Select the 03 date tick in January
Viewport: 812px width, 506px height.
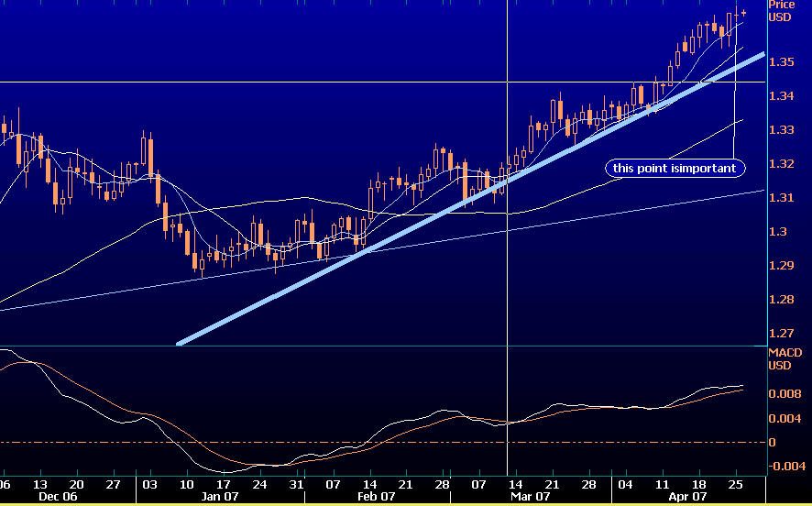[x=149, y=484]
